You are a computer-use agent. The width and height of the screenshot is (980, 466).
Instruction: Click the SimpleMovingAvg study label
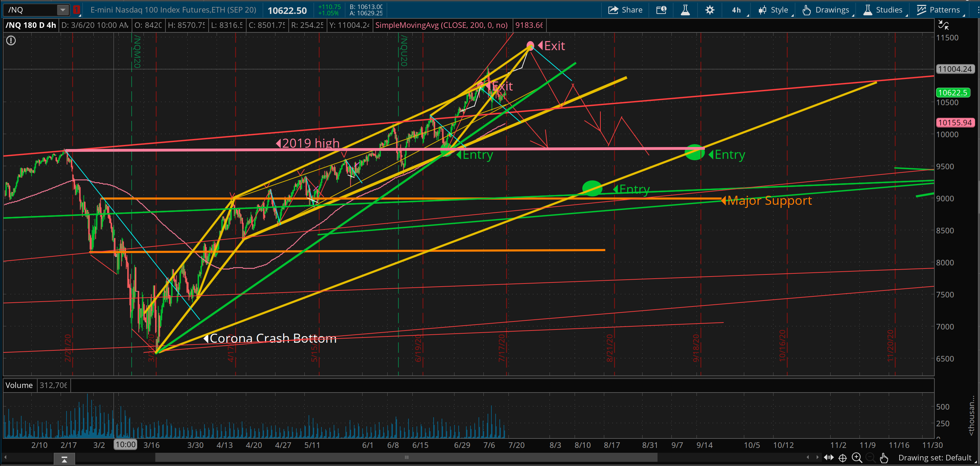[x=441, y=25]
